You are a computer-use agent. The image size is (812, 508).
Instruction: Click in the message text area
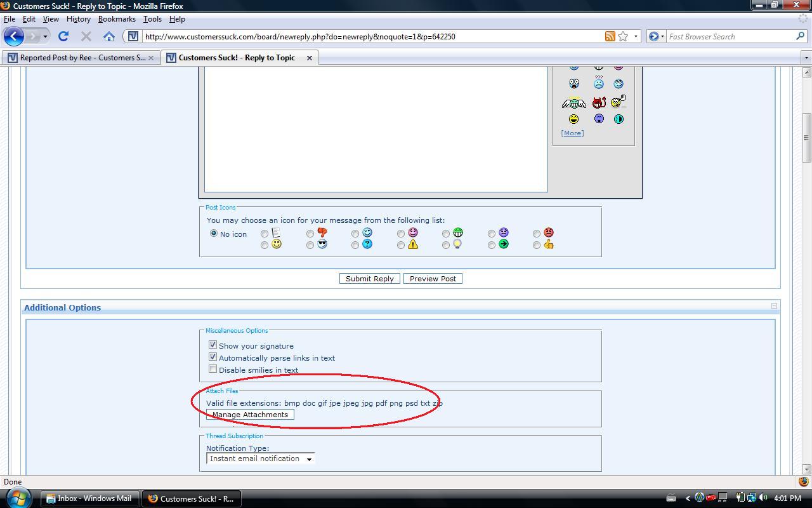tap(376, 127)
